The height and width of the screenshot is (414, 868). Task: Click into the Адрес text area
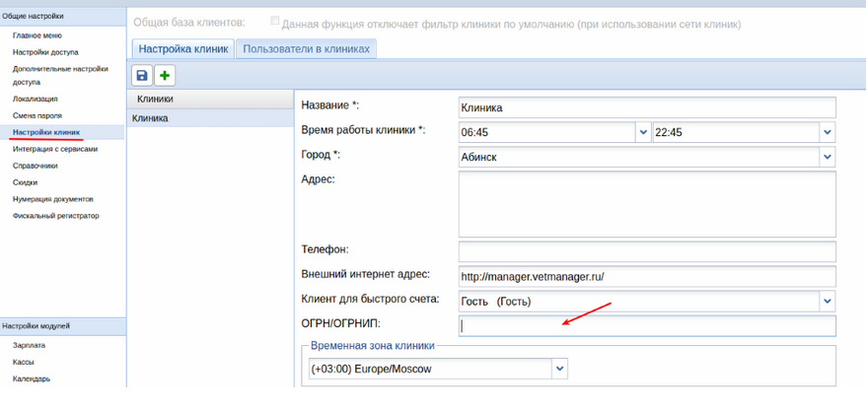click(646, 203)
